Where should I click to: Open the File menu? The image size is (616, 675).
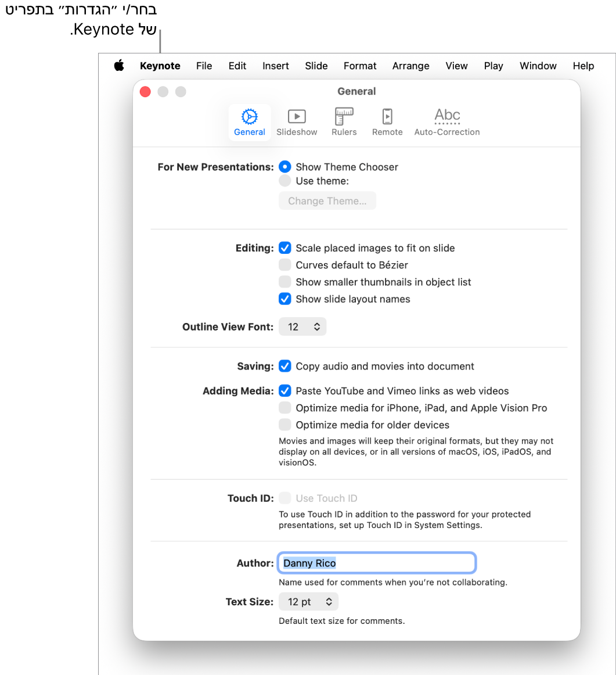point(204,66)
